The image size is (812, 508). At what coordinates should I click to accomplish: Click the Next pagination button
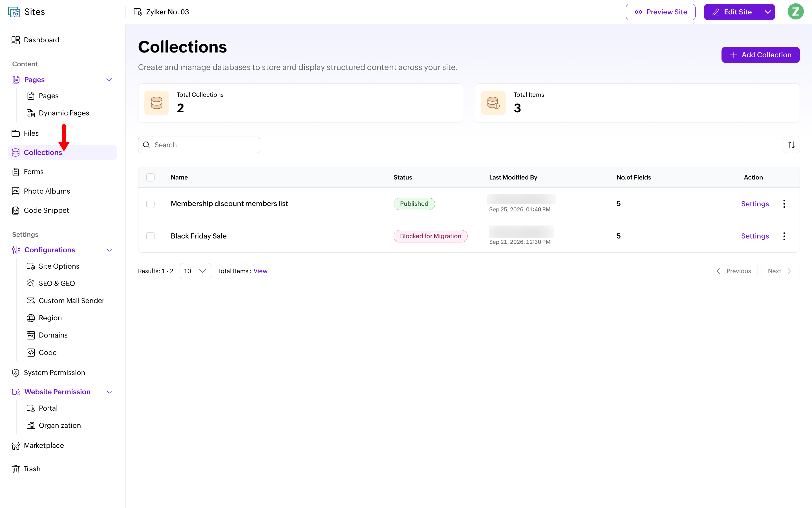(780, 271)
